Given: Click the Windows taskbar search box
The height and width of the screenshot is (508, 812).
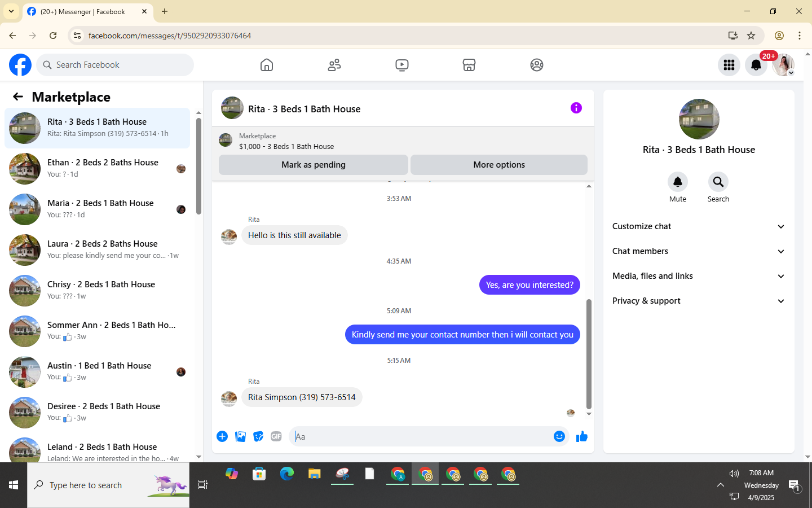Looking at the screenshot, I should click(x=108, y=485).
